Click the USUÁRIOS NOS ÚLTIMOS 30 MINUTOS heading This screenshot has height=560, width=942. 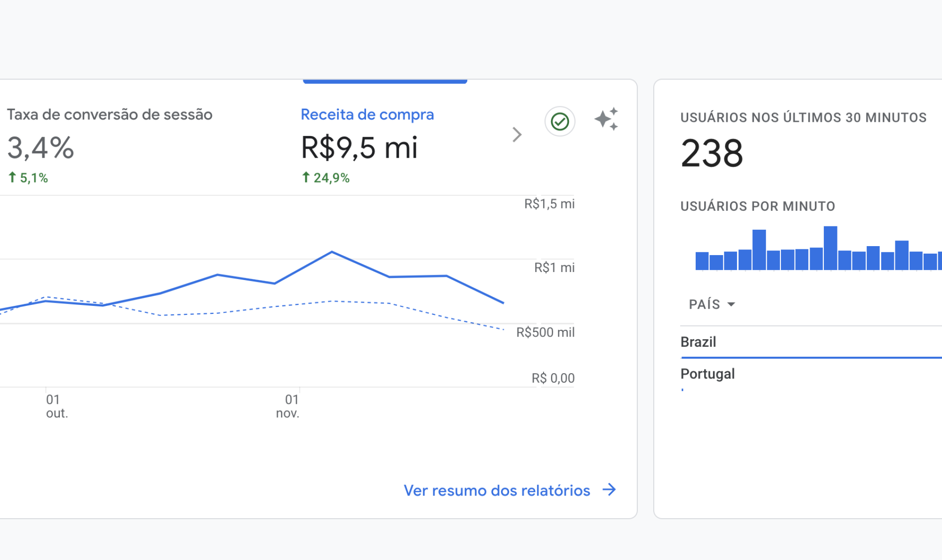click(x=804, y=117)
